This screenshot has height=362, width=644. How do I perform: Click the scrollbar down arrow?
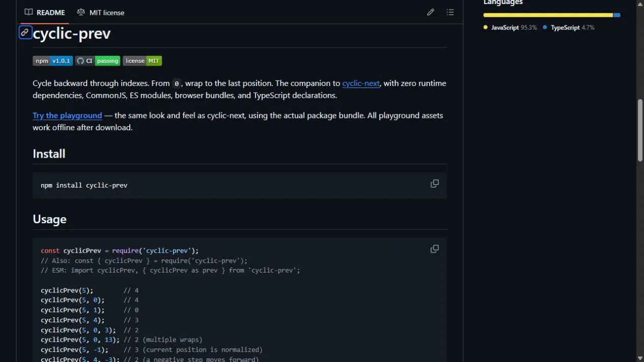640,358
